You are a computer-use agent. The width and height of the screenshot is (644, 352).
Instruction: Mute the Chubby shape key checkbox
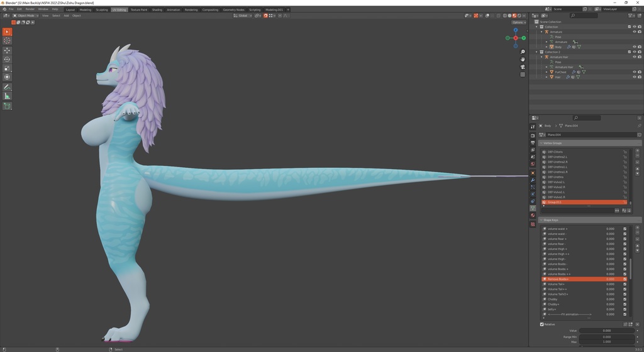[x=625, y=299]
